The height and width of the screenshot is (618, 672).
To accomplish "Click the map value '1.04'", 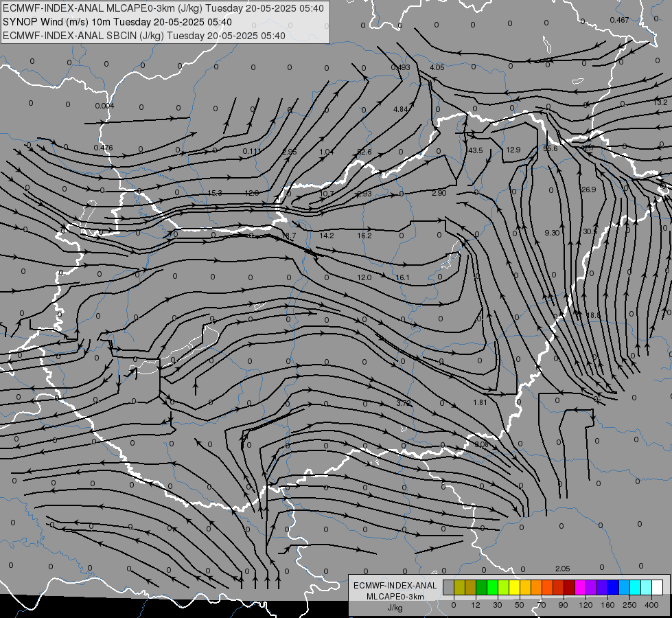I will tap(327, 152).
